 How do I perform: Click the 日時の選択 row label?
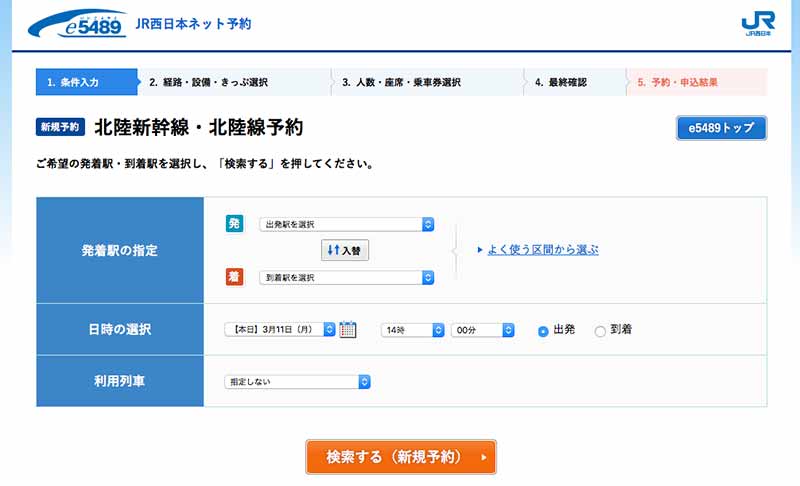coord(120,329)
